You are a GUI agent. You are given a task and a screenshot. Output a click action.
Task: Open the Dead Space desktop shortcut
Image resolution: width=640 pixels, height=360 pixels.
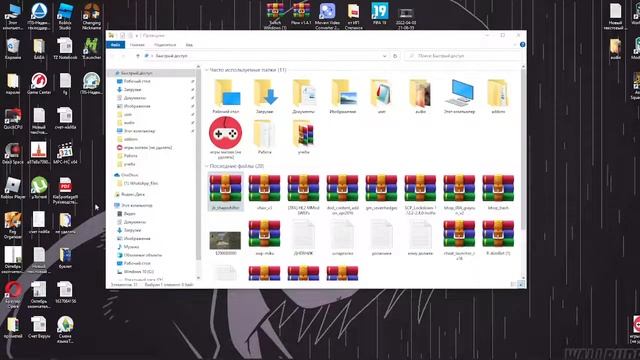(13, 153)
